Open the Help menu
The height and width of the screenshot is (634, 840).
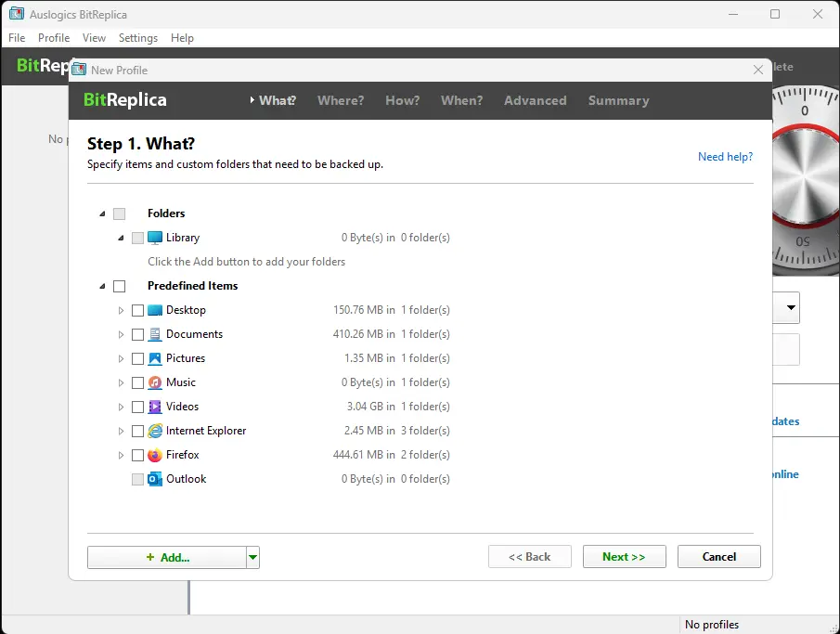tap(182, 38)
